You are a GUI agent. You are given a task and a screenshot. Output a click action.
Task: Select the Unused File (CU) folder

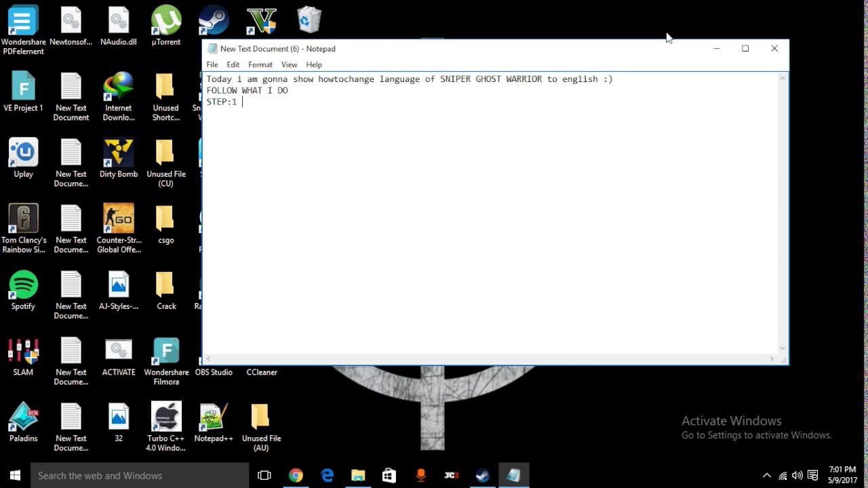(x=165, y=163)
